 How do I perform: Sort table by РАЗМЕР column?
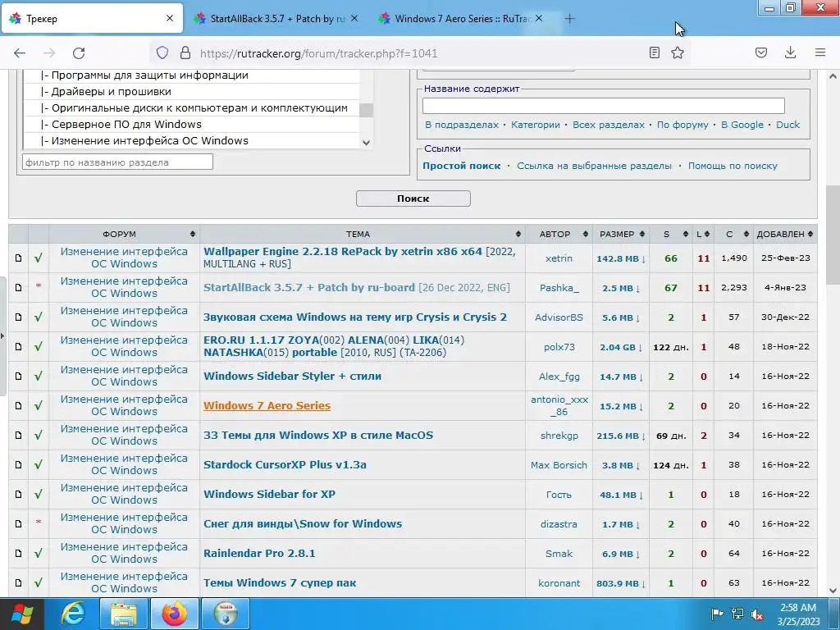(x=620, y=234)
